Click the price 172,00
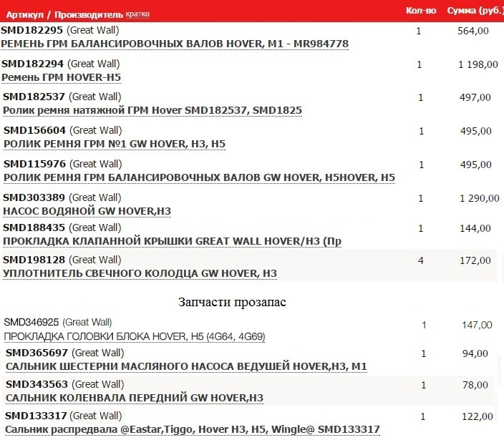Screen dimensions: 504x440 click(x=475, y=261)
